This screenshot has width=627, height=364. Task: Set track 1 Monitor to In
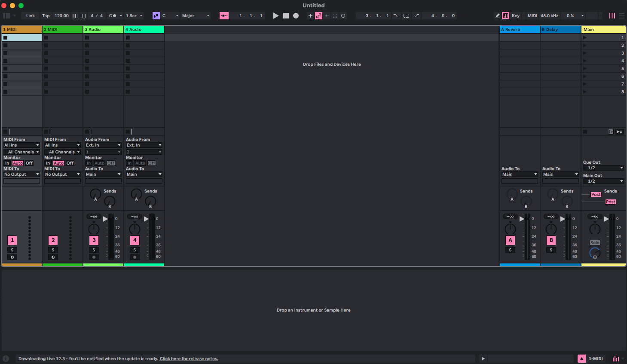click(7, 163)
